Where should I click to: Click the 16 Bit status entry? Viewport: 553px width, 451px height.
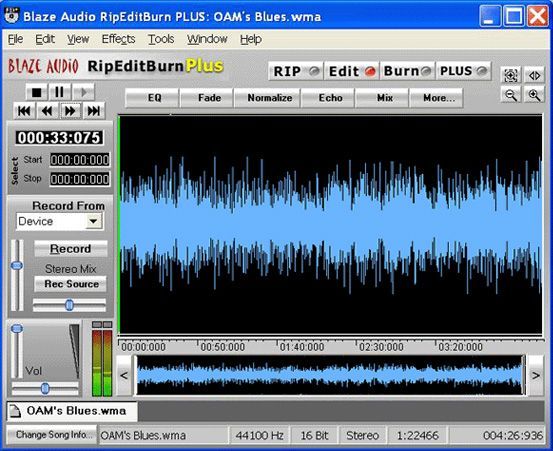(x=314, y=435)
